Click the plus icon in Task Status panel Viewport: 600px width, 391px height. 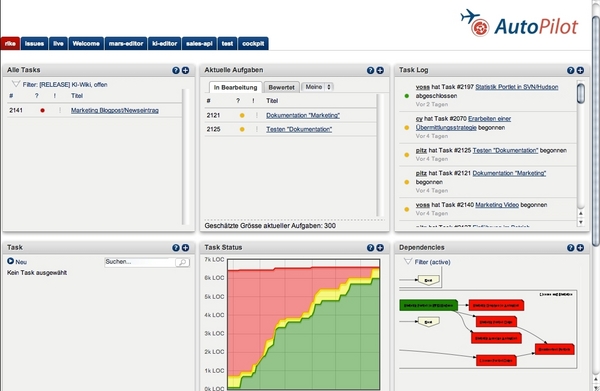point(380,248)
